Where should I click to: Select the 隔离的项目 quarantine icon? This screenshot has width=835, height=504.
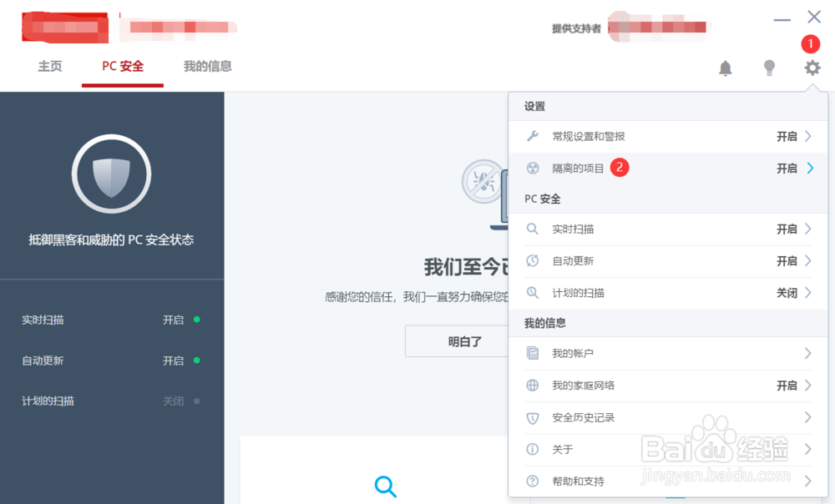point(532,168)
